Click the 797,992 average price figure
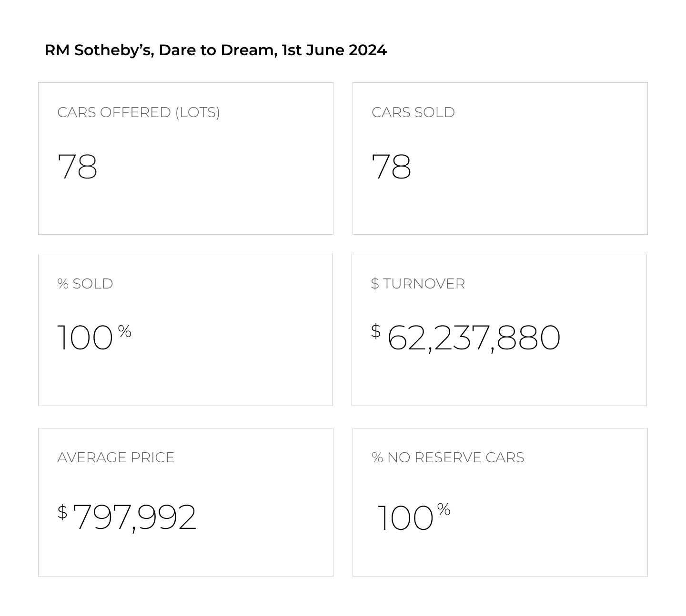Screen dimensions: 686x616 pyautogui.click(x=135, y=517)
